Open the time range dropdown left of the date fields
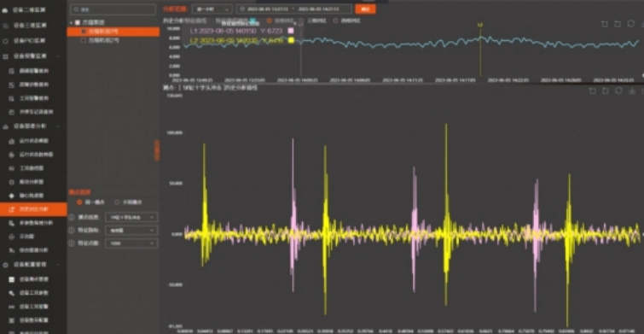 click(x=212, y=9)
